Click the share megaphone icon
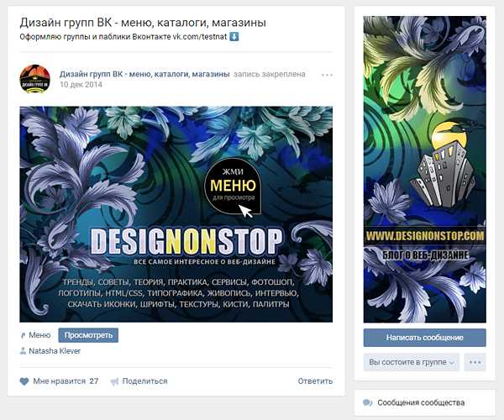This screenshot has width=504, height=420. pyautogui.click(x=114, y=381)
